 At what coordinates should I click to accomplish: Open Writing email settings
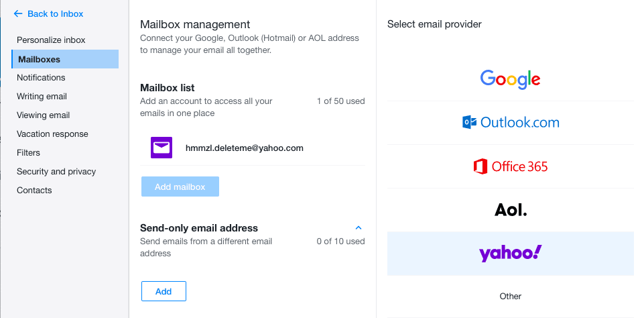click(x=42, y=96)
